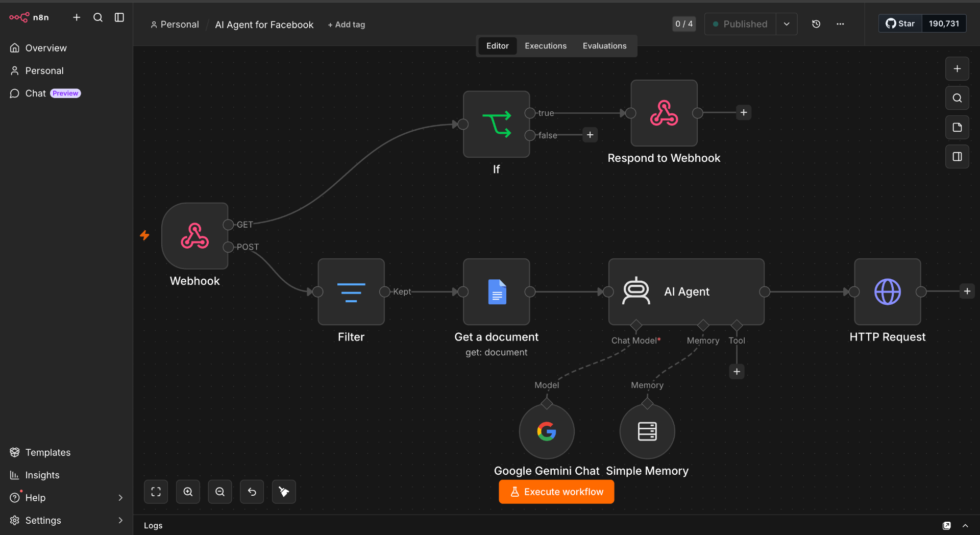The image size is (980, 535).
Task: Open the Logs panel label
Action: point(153,525)
